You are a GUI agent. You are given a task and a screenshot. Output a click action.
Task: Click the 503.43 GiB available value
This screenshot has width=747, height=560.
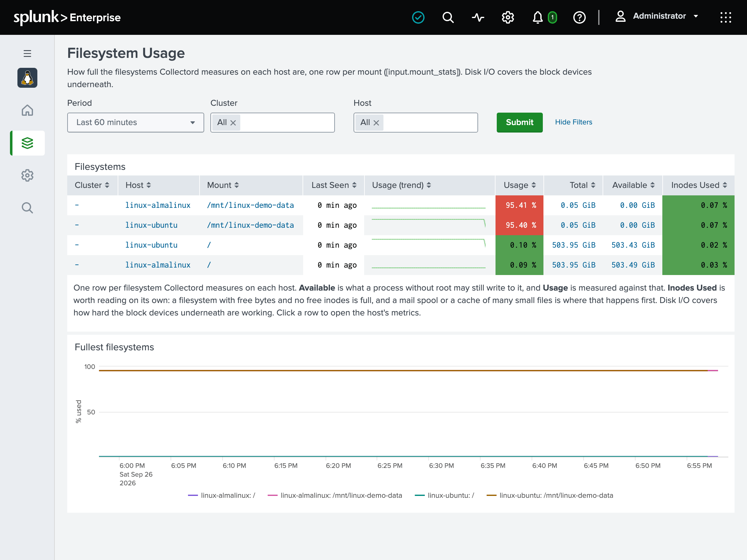tap(633, 245)
